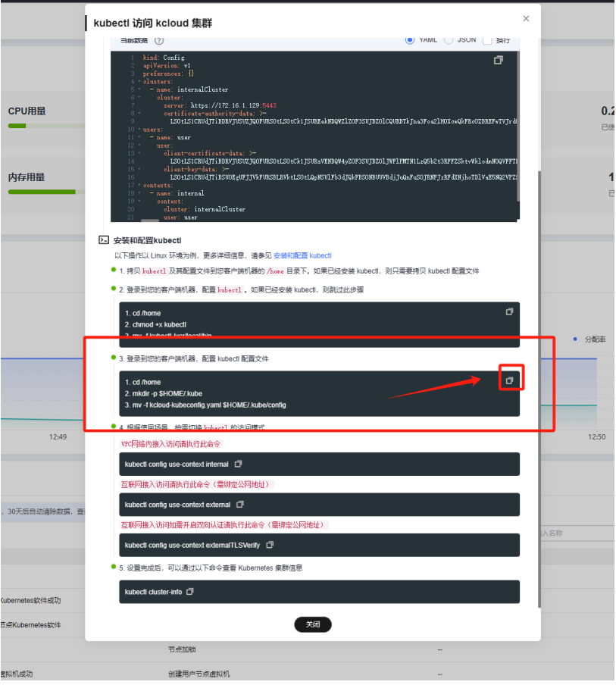
Task: Click the 节点加锁 table row text
Action: click(182, 650)
